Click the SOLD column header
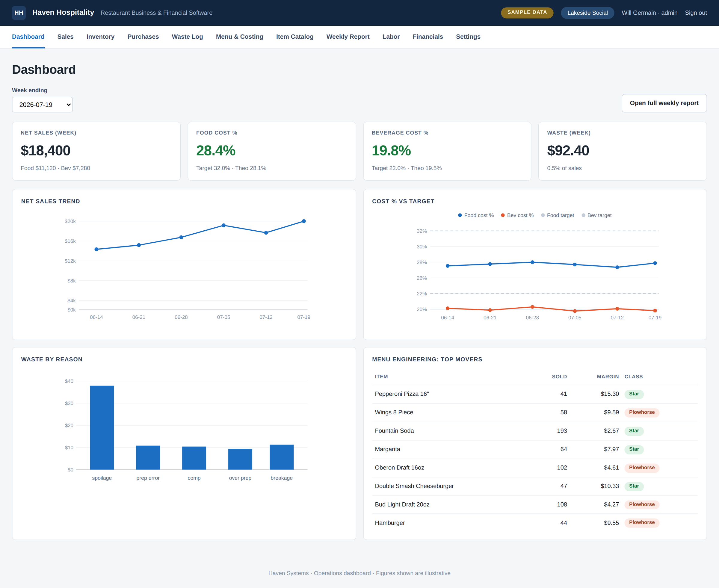 (x=559, y=377)
